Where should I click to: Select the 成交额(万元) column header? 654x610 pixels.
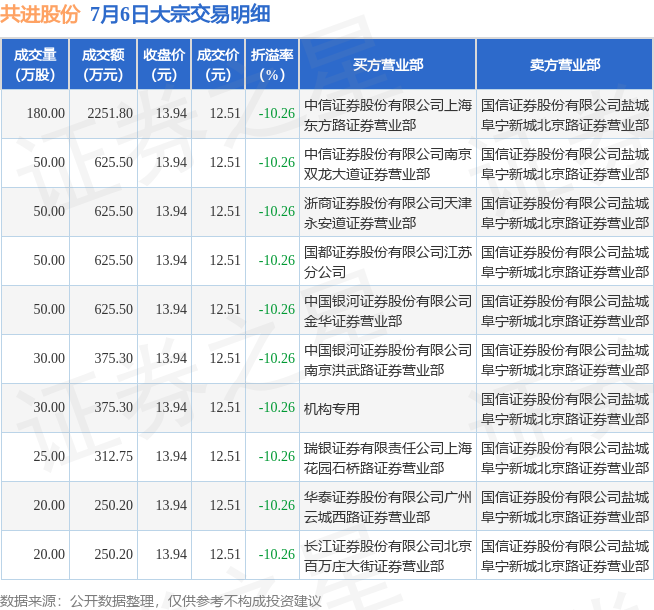103,65
